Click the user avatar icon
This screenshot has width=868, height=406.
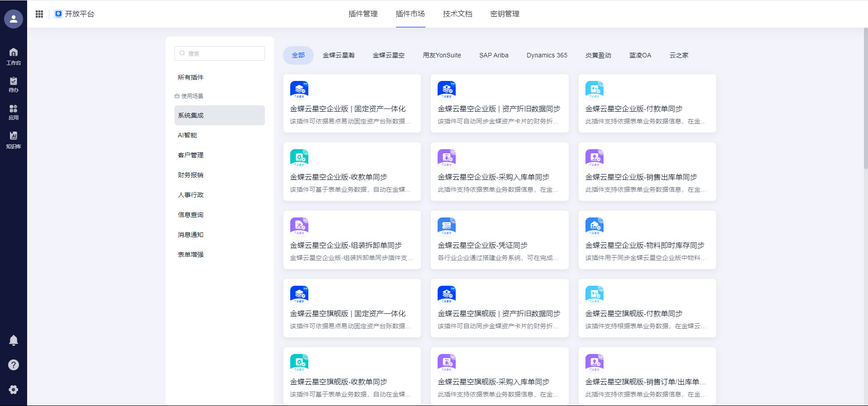tap(14, 19)
